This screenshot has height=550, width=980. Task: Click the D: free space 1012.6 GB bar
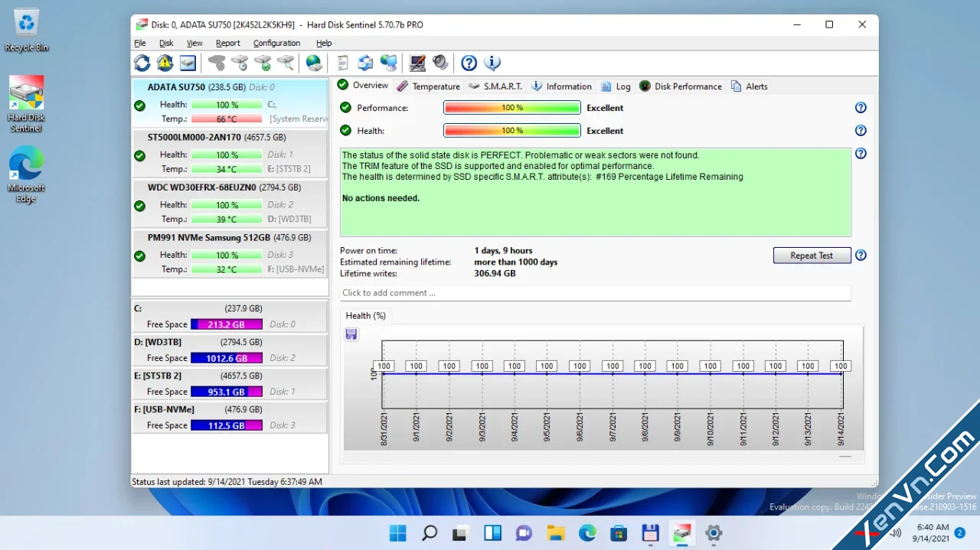coord(227,358)
